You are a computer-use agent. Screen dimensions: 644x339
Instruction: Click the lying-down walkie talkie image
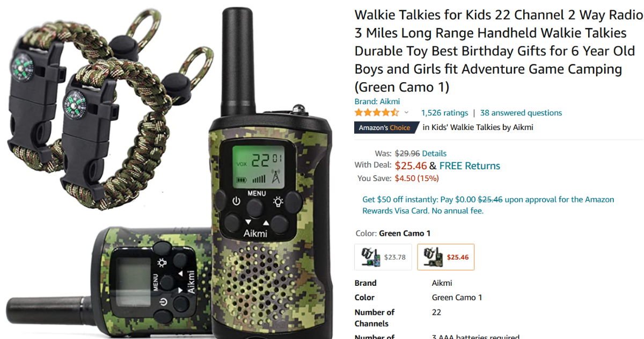tap(107, 285)
